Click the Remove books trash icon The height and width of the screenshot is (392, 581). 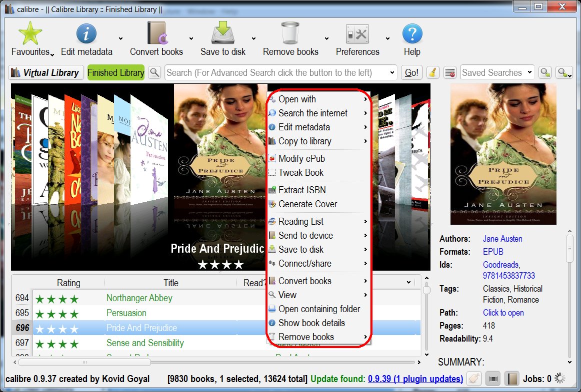(x=290, y=33)
